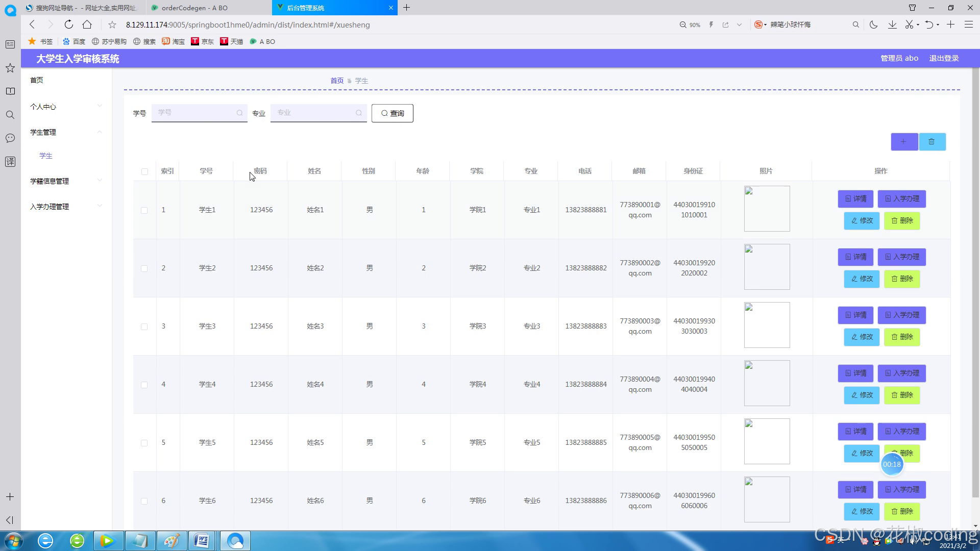Screen dimensions: 980x551
Task: Click the browser home icon
Action: tap(87, 24)
